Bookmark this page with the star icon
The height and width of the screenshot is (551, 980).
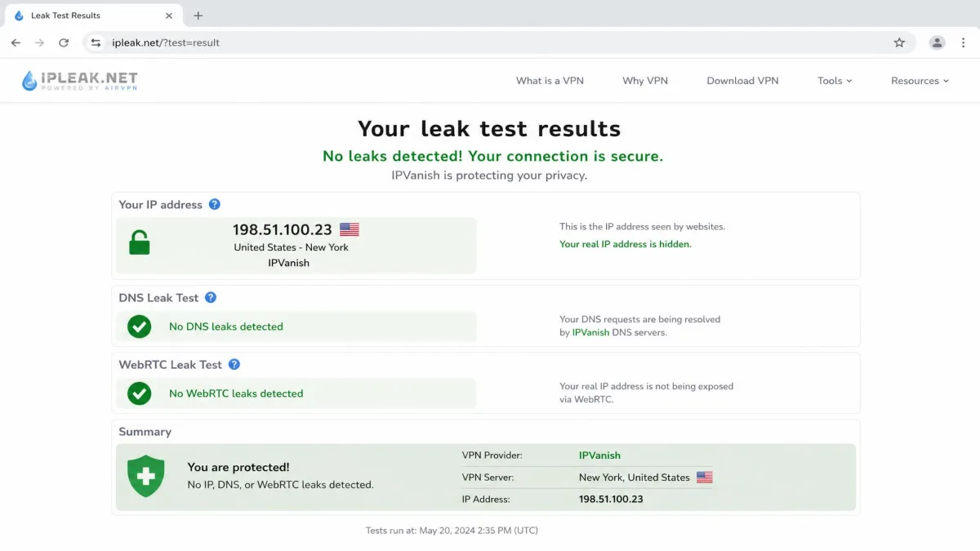pos(899,42)
